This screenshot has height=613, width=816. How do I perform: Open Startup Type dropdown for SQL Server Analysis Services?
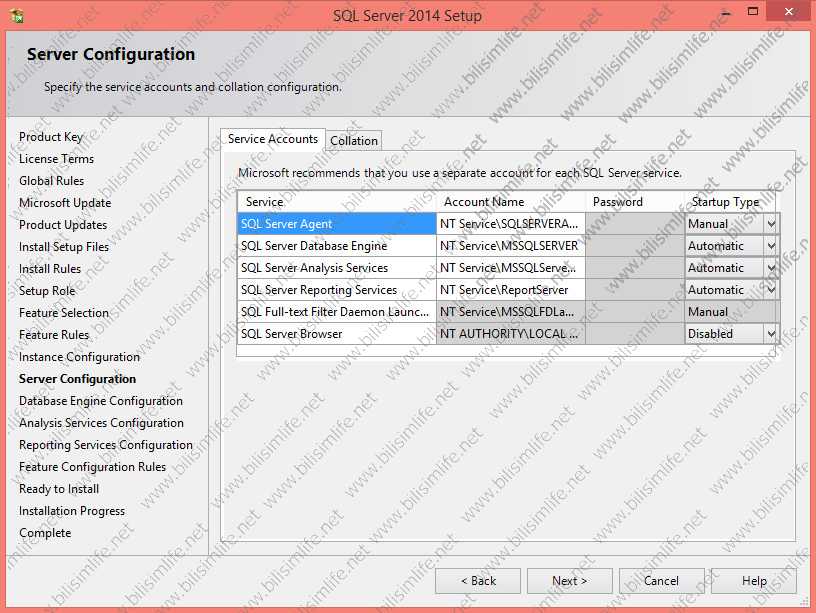(x=771, y=268)
